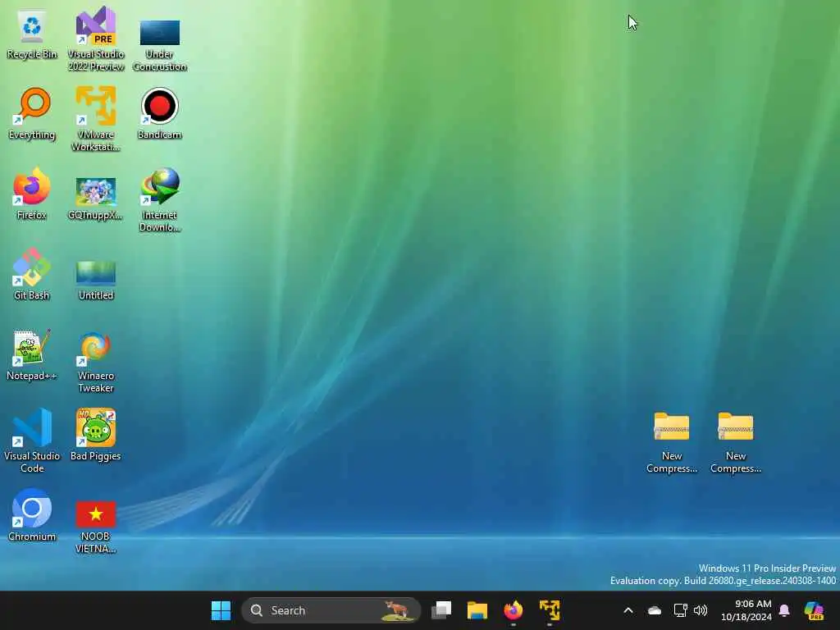
Task: Expand the hidden system tray icons
Action: click(x=628, y=610)
